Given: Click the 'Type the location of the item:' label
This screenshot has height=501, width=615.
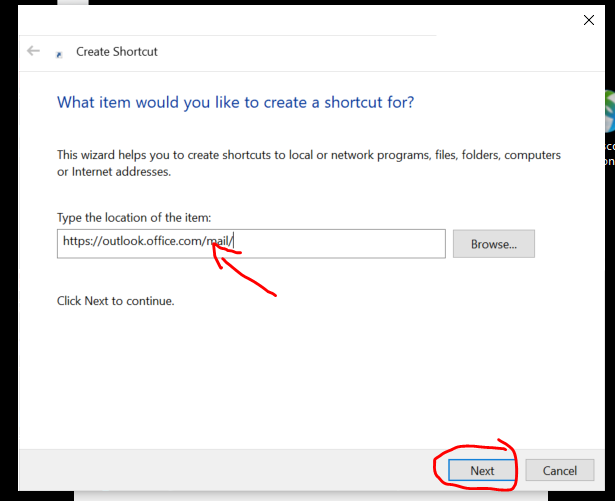Looking at the screenshot, I should click(x=134, y=217).
